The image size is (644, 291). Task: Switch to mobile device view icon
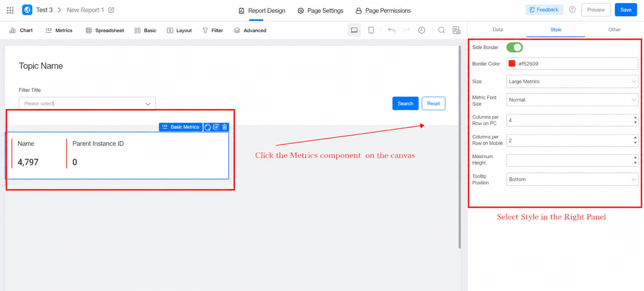click(x=371, y=30)
